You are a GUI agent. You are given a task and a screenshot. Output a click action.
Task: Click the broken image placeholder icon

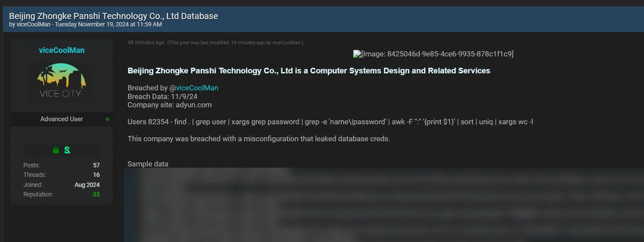[x=357, y=53]
